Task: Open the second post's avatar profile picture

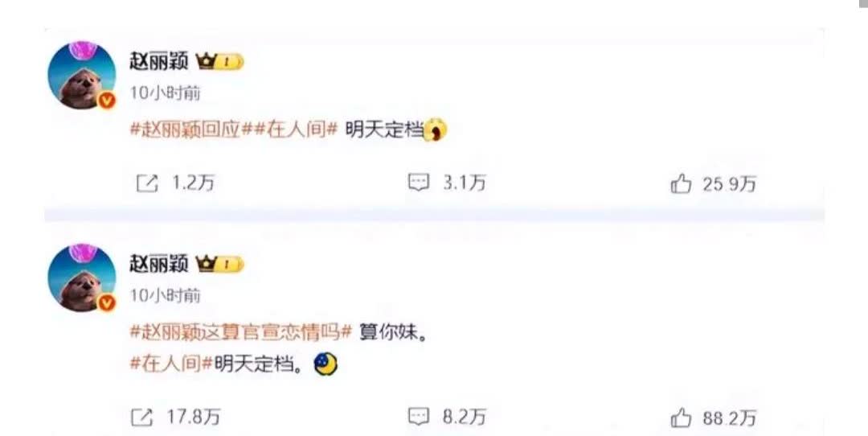Action: coord(82,278)
